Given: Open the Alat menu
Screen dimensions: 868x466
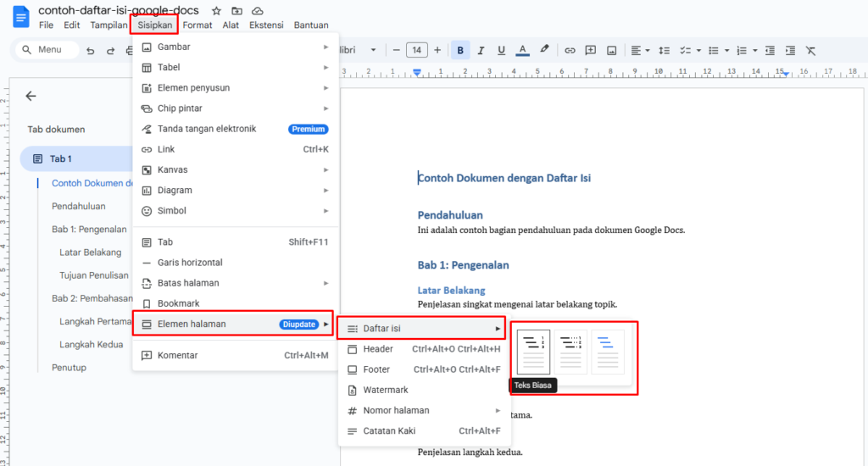Looking at the screenshot, I should coord(231,25).
